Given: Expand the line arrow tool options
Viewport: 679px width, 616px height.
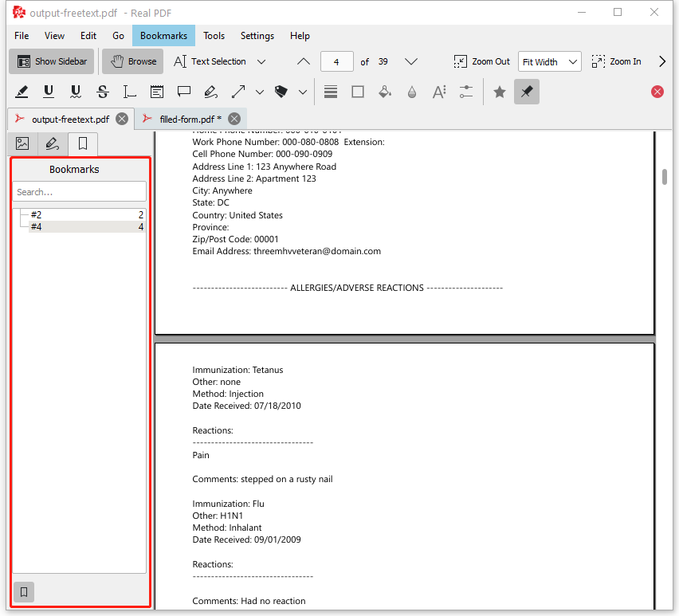Looking at the screenshot, I should (260, 92).
